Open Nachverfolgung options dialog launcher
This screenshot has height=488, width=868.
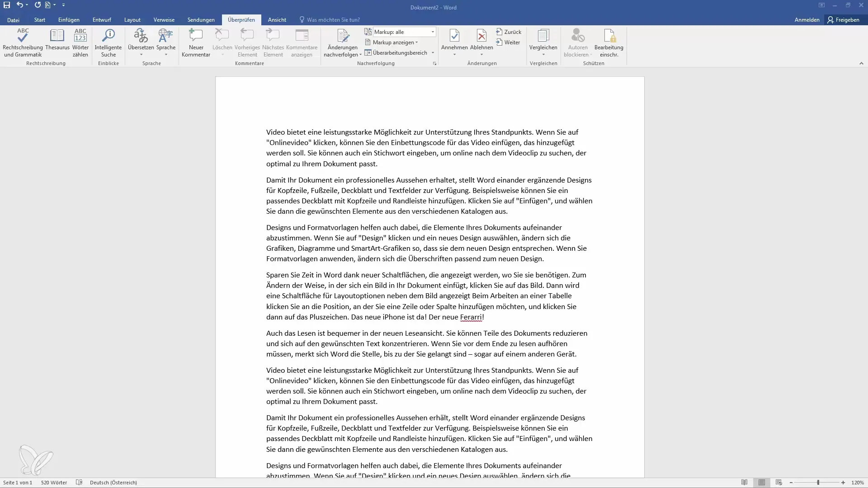click(434, 64)
